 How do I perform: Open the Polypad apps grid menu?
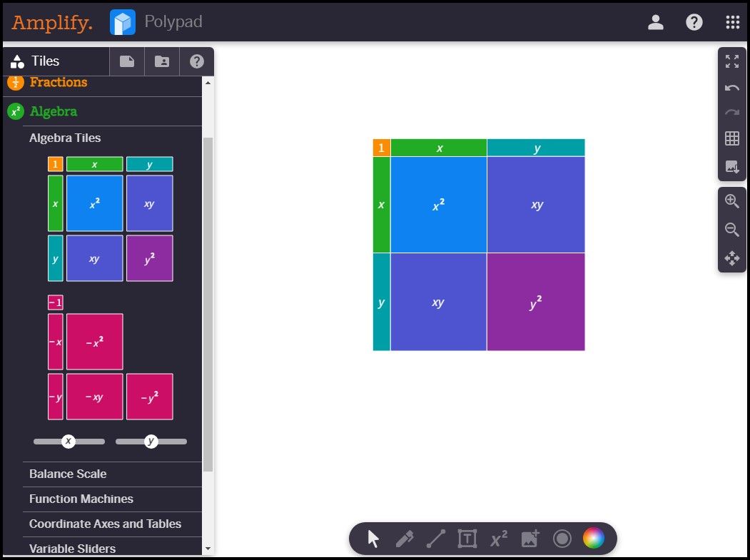(732, 21)
